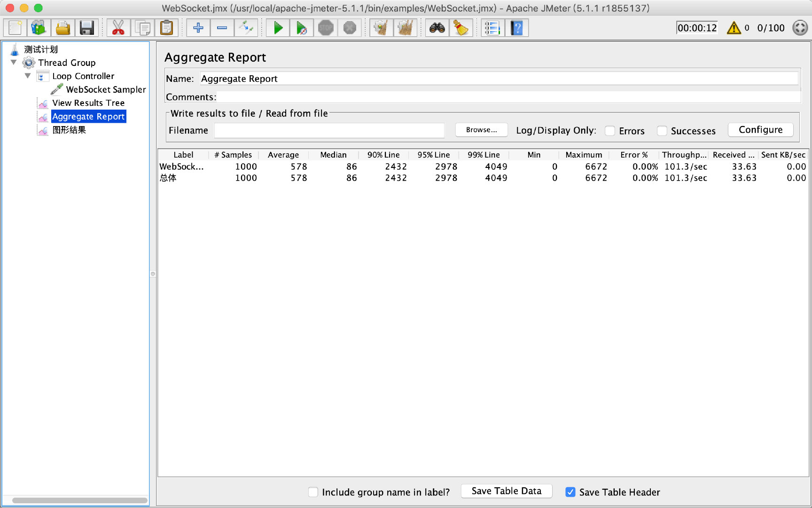Expand all nodes with plus icon

(x=198, y=28)
